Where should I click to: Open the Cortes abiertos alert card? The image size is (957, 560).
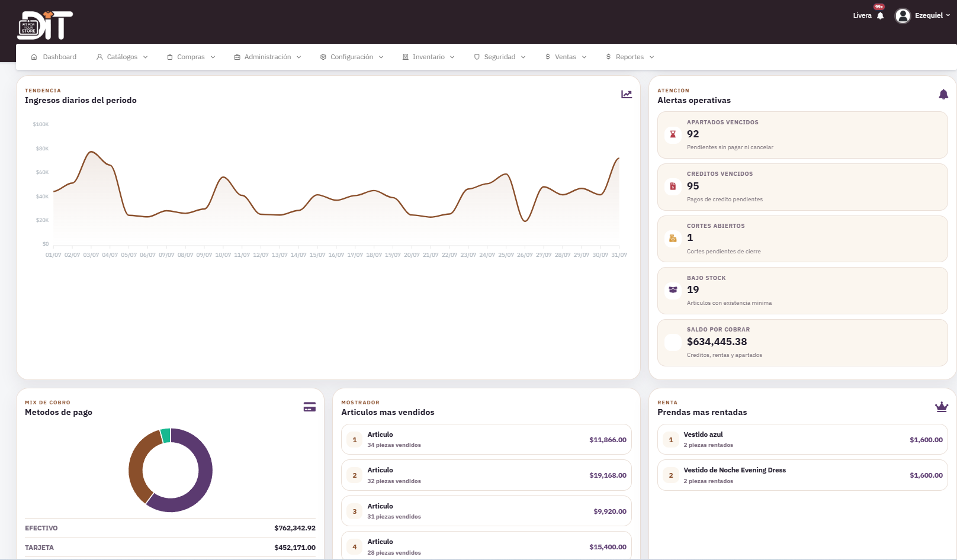pos(802,239)
